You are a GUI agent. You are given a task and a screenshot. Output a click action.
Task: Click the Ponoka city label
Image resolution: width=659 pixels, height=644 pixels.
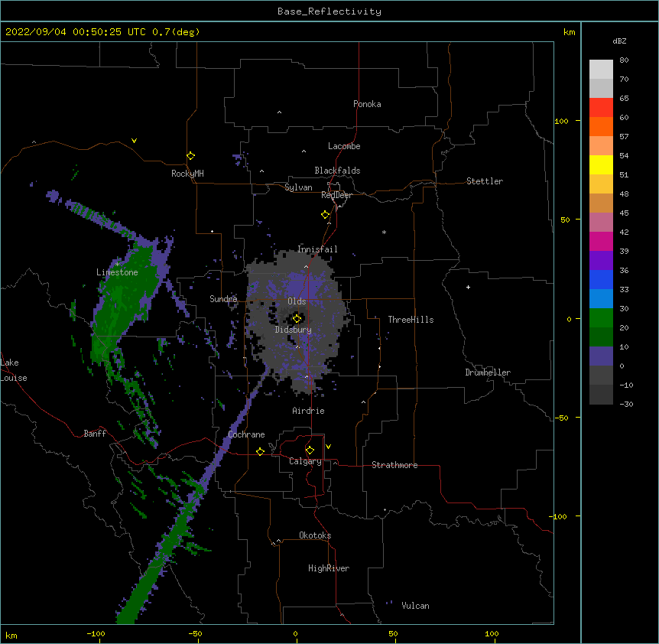pos(367,104)
